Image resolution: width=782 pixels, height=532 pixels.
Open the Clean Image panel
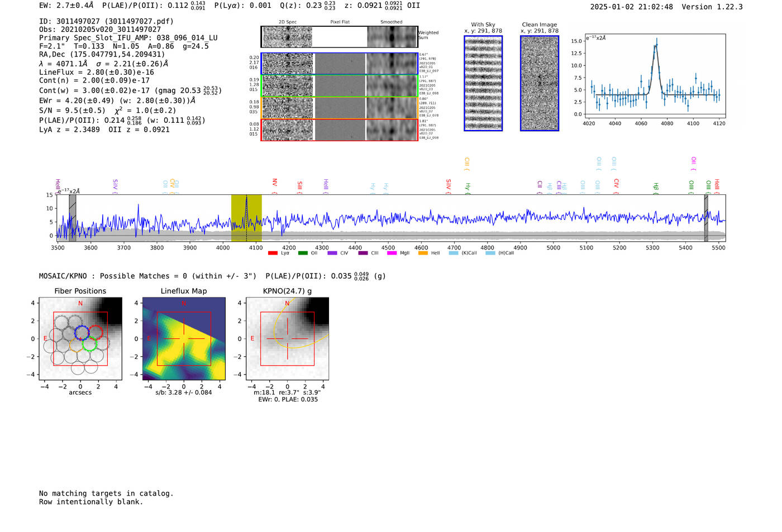[x=540, y=83]
